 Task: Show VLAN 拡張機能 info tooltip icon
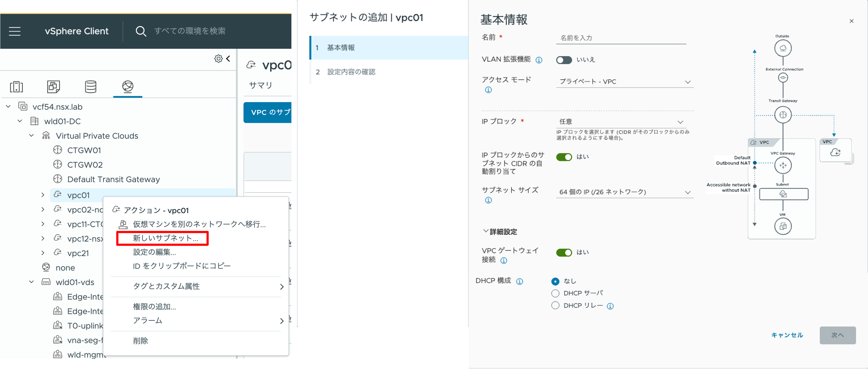pyautogui.click(x=539, y=60)
